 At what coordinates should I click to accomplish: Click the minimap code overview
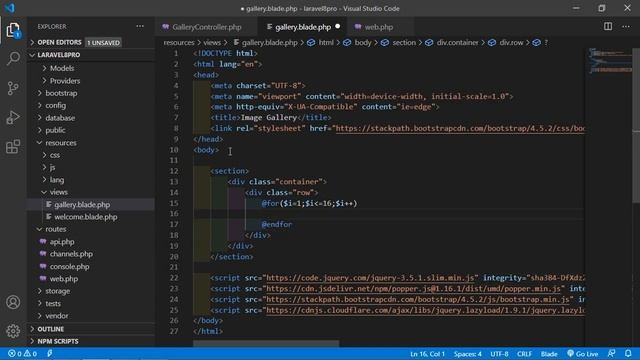click(610, 61)
